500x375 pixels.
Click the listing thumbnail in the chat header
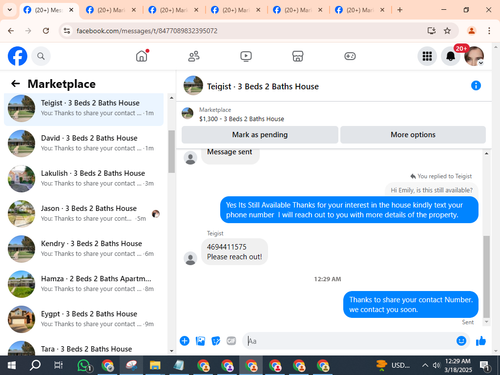point(187,113)
